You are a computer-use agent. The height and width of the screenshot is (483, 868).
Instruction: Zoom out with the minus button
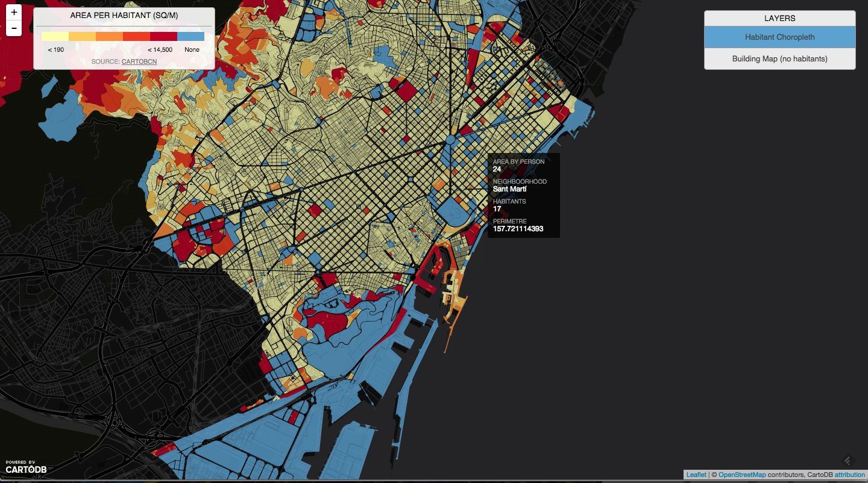click(14, 28)
